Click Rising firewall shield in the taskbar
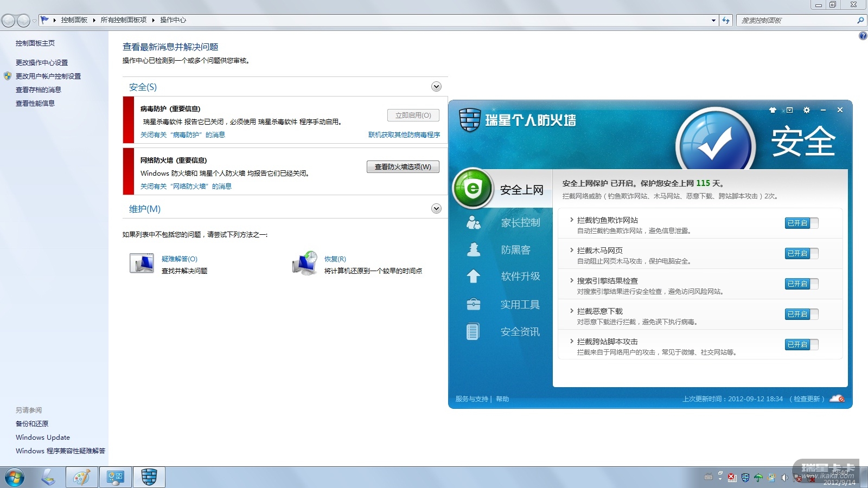 [x=149, y=477]
